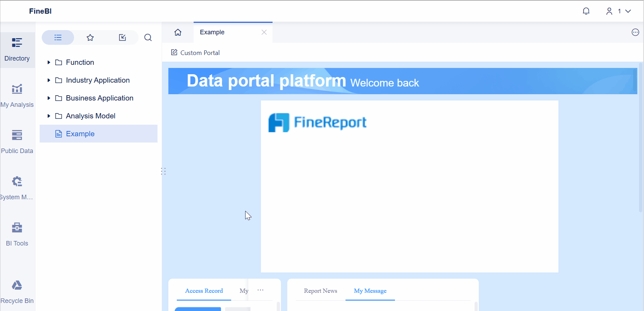Click the shared-with-me arrow box icon
This screenshot has height=311, width=644.
(x=122, y=37)
